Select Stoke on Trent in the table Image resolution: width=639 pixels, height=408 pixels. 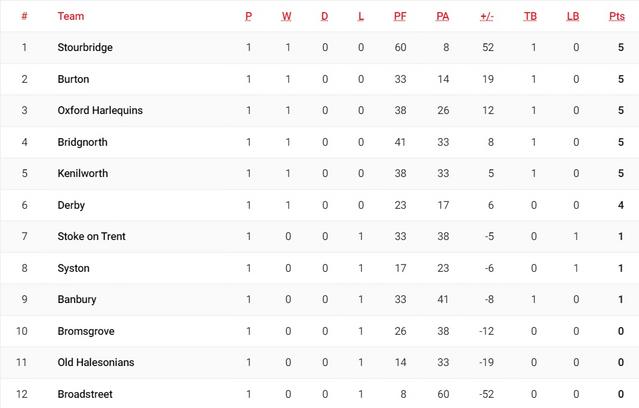91,236
